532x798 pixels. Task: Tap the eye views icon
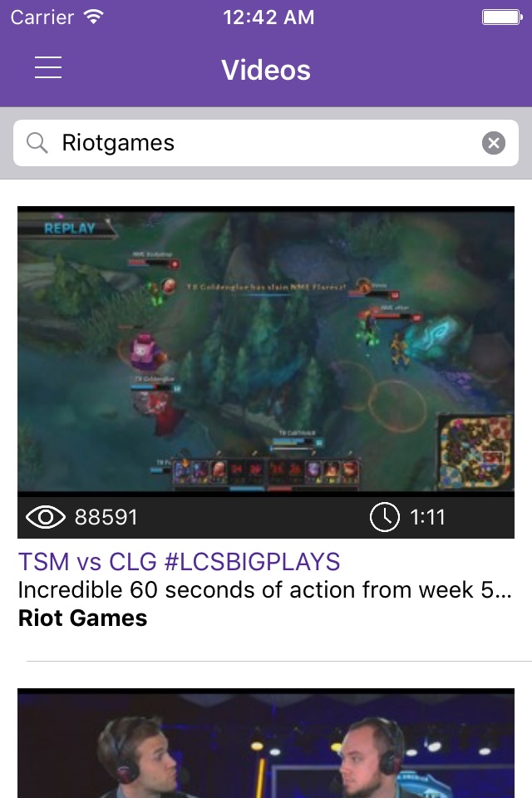click(46, 518)
